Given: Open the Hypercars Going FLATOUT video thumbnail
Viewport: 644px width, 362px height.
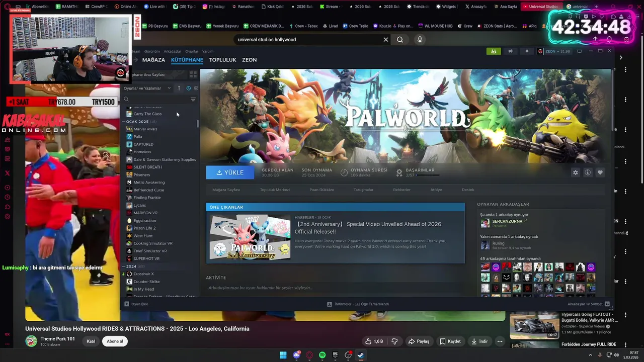Looking at the screenshot, I should pyautogui.click(x=534, y=326).
